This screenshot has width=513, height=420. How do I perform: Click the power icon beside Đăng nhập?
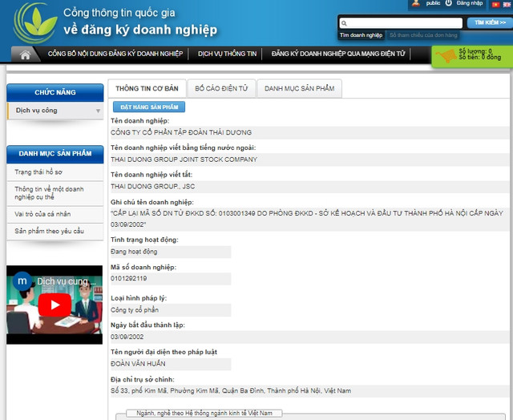(x=448, y=4)
